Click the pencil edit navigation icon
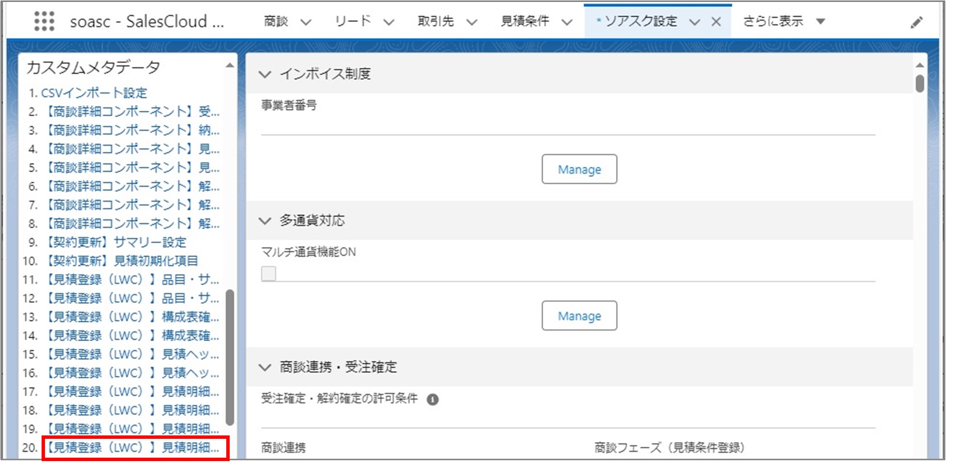The height and width of the screenshot is (463, 980). 916,22
